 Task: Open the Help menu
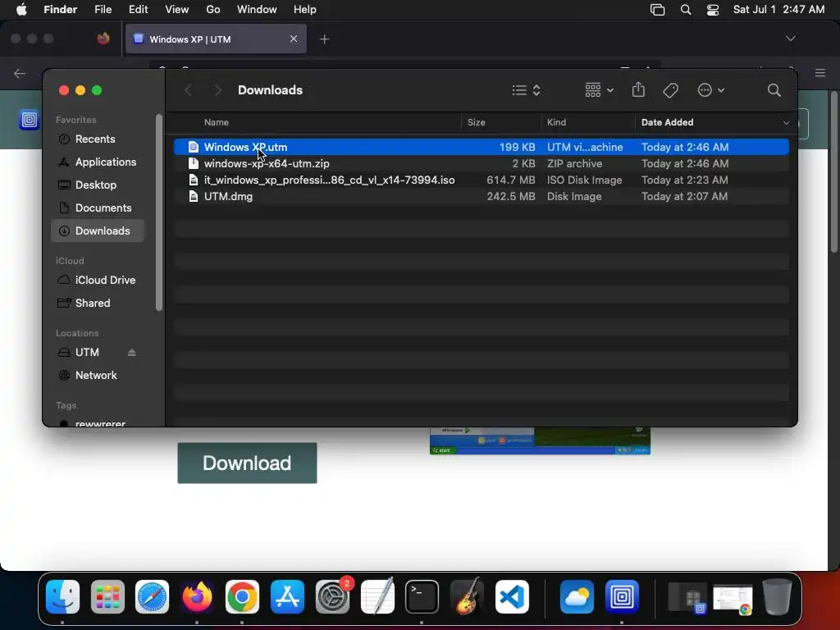(x=305, y=10)
